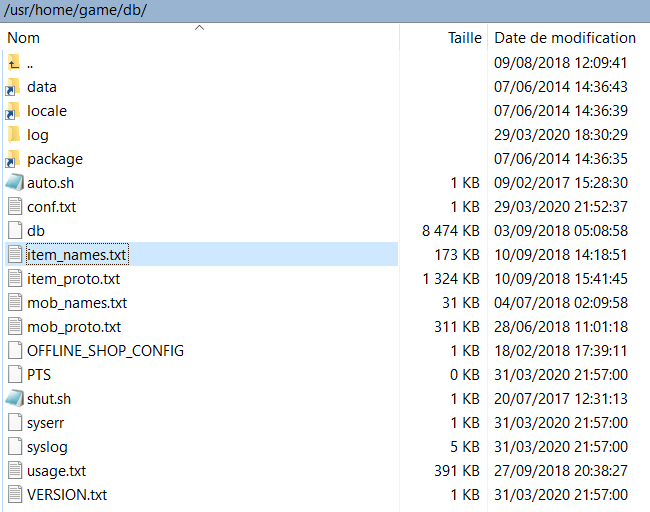Image resolution: width=650 pixels, height=512 pixels.
Task: Click the mob_proto.txt file icon
Action: 15,327
